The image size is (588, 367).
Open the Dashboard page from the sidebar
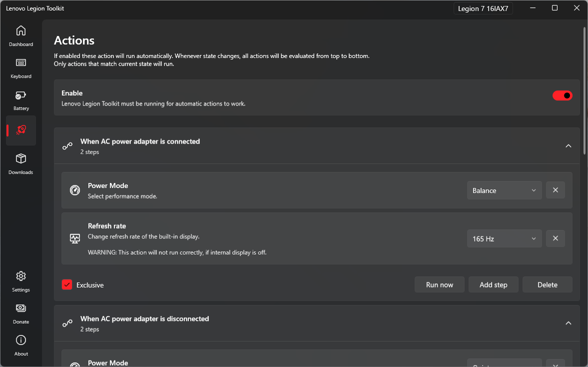21,36
